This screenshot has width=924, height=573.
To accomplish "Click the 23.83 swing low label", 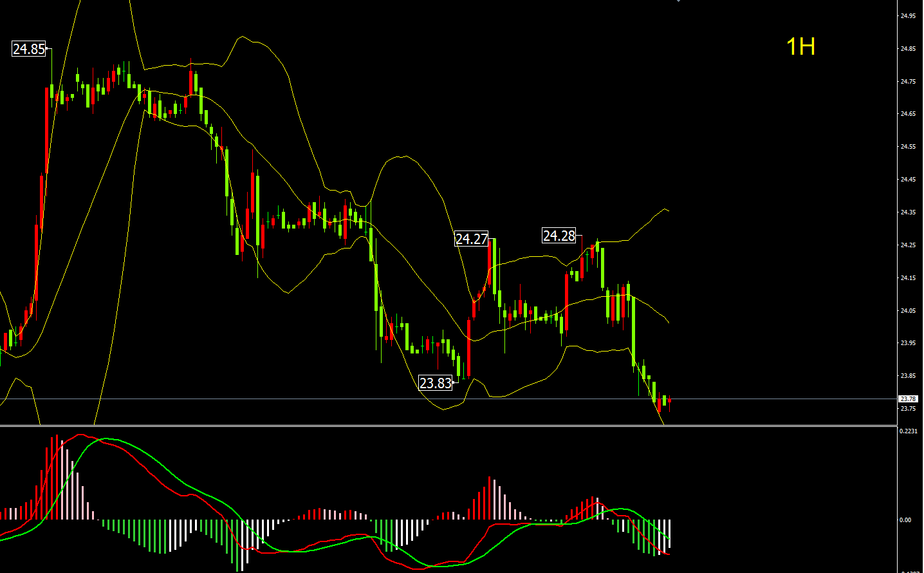I will click(x=436, y=383).
